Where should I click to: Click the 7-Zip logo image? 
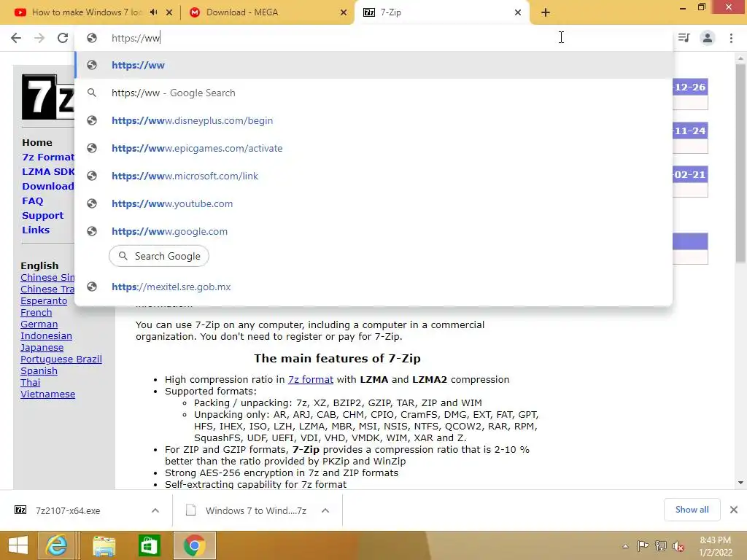point(47,97)
